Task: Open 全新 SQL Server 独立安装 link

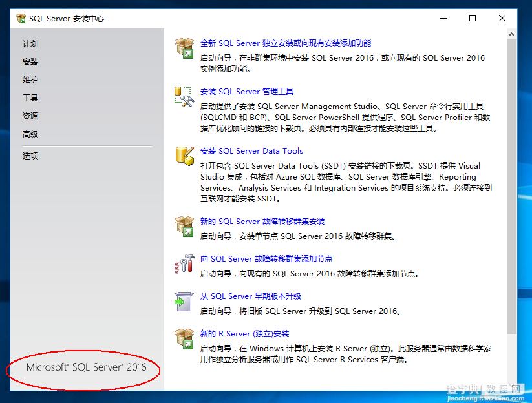Action: point(285,43)
